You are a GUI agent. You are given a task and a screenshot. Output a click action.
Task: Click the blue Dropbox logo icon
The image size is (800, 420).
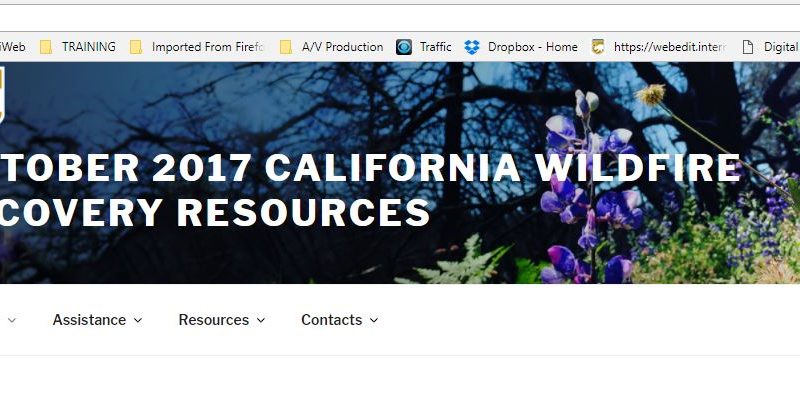point(472,47)
